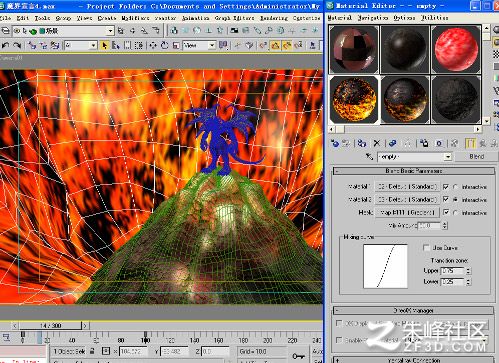Screen dimensions: 499x363
Task: Open the reference coordinate system View dropdown
Action: 199,45
